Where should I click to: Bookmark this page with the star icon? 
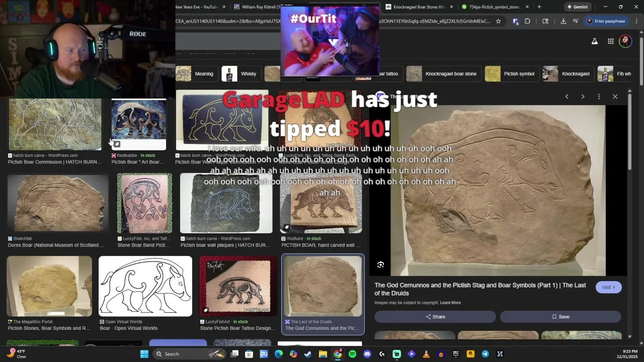click(x=498, y=21)
